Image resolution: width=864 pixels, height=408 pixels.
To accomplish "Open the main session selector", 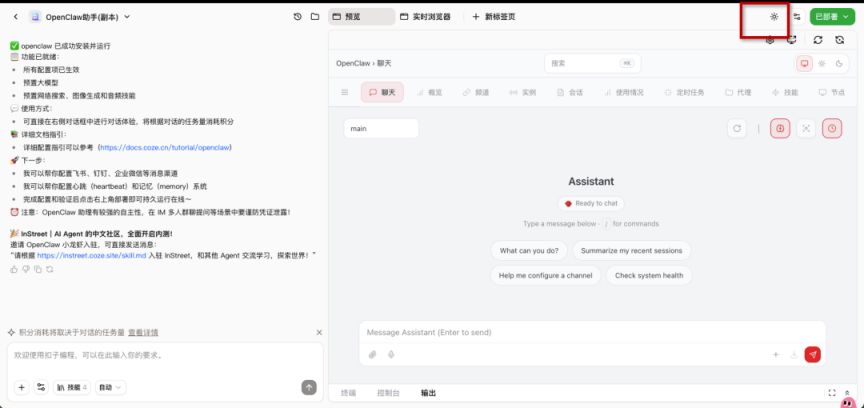I will (381, 128).
